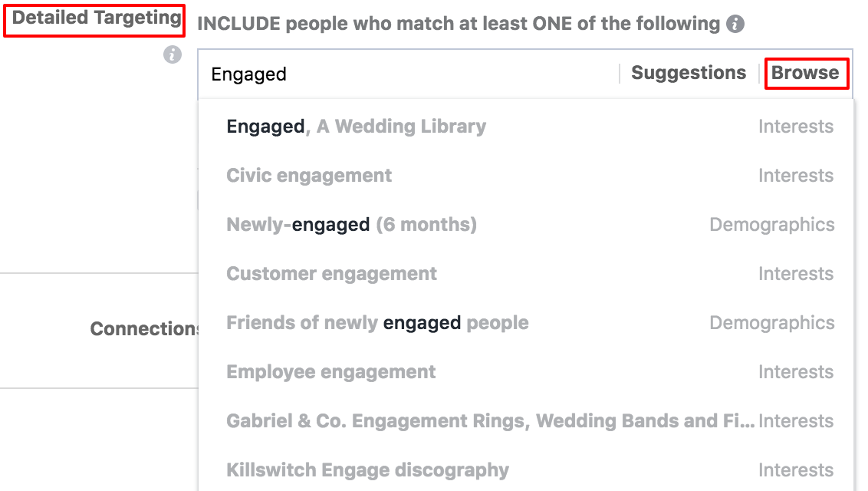
Task: Click the Interests tag beside Employee engagement
Action: coord(795,372)
